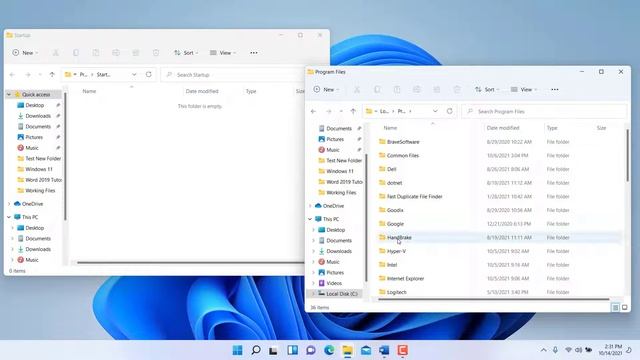Expand address bar history in Program Files window
This screenshot has width=640, height=360.
tap(435, 111)
